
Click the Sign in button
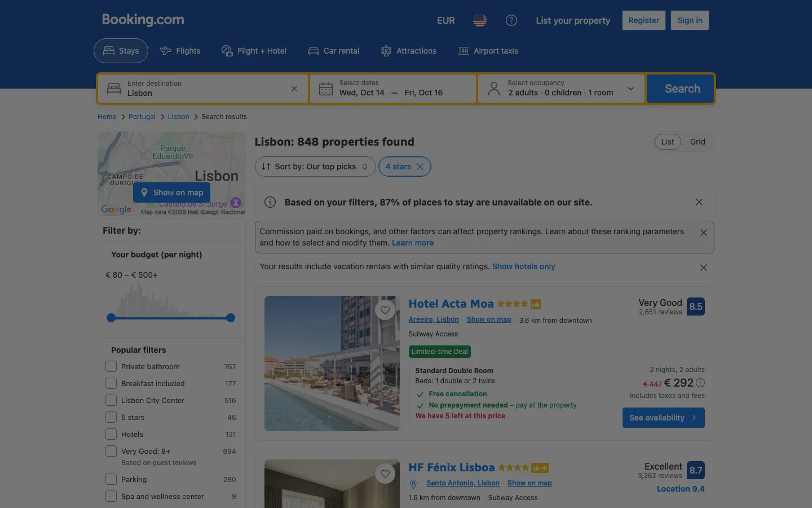(x=690, y=20)
